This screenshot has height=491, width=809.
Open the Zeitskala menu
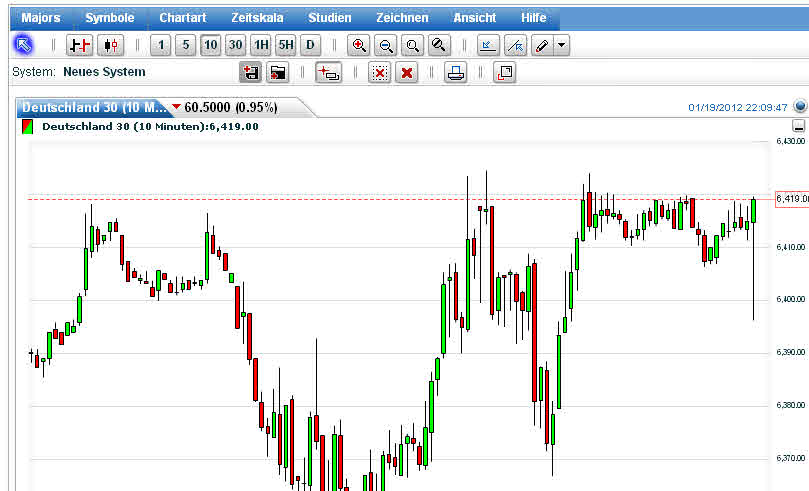click(257, 18)
